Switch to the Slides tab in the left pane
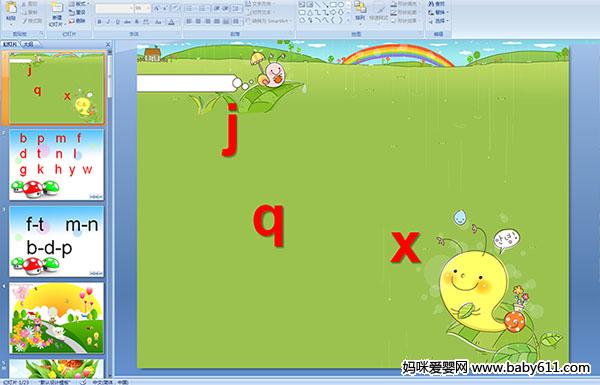 (x=10, y=44)
